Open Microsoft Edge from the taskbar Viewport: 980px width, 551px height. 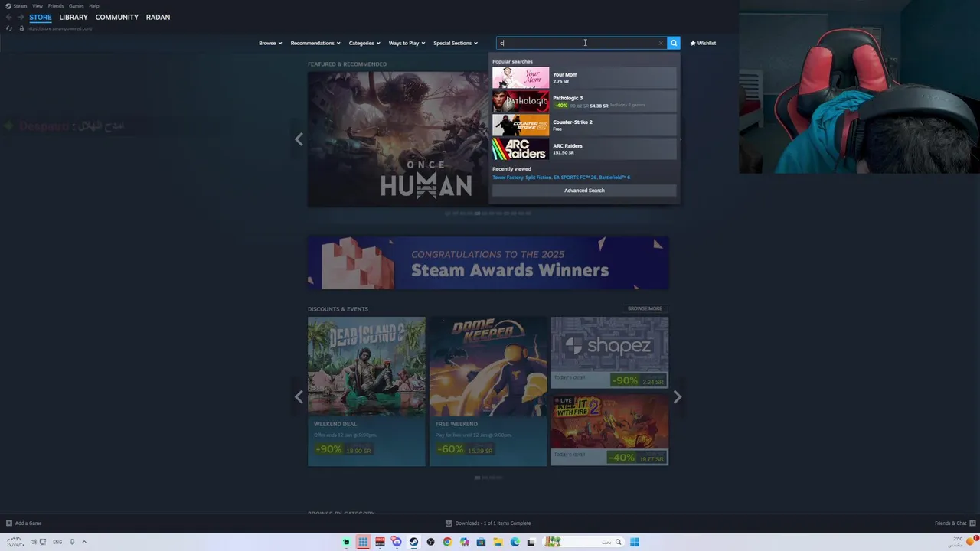[x=514, y=542]
